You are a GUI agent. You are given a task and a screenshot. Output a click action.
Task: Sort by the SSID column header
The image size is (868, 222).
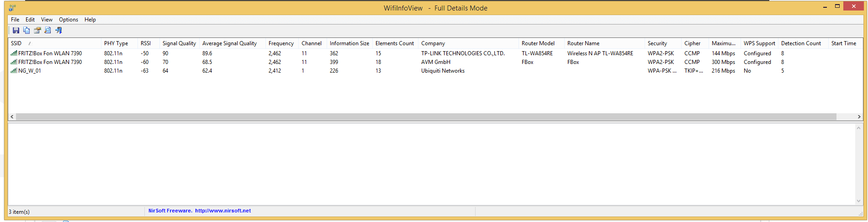[54, 43]
